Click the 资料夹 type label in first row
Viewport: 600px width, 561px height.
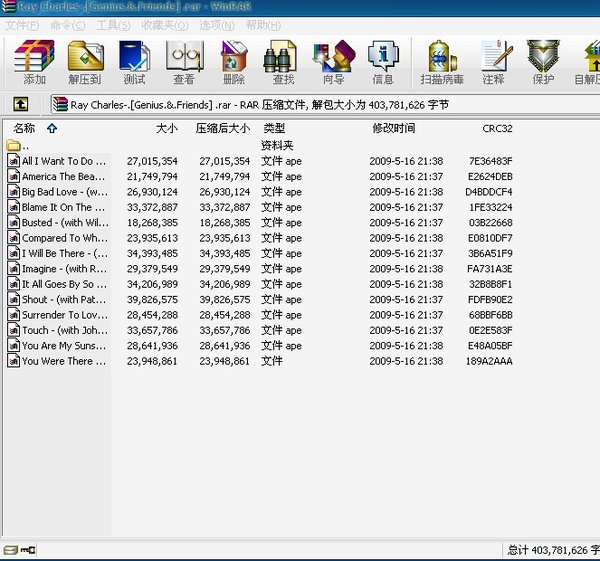277,145
